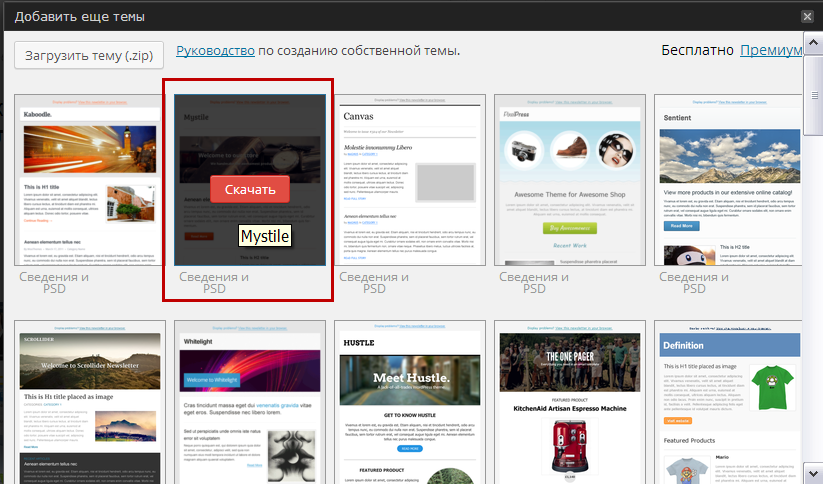This screenshot has width=823, height=484.
Task: Select the free themes filter
Action: 697,50
